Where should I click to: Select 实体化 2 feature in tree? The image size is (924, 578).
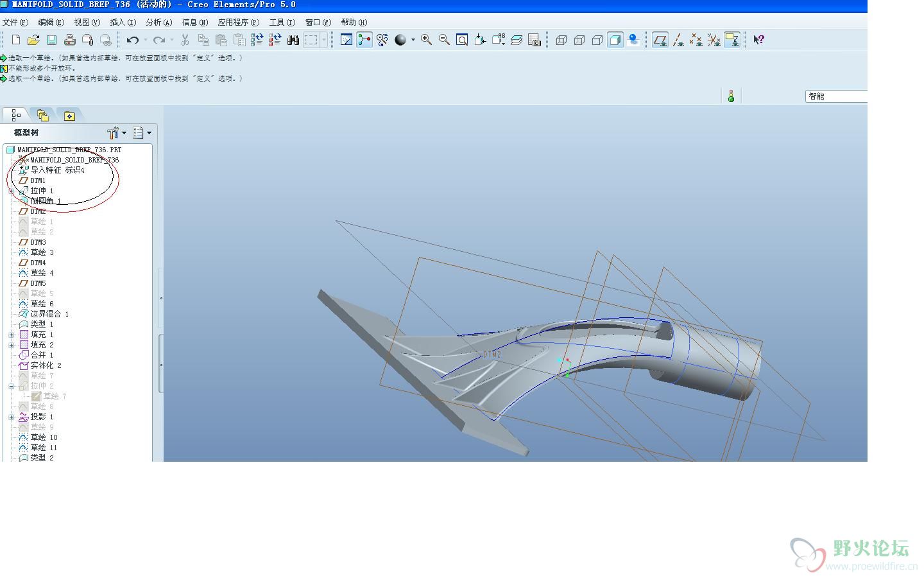[40, 365]
